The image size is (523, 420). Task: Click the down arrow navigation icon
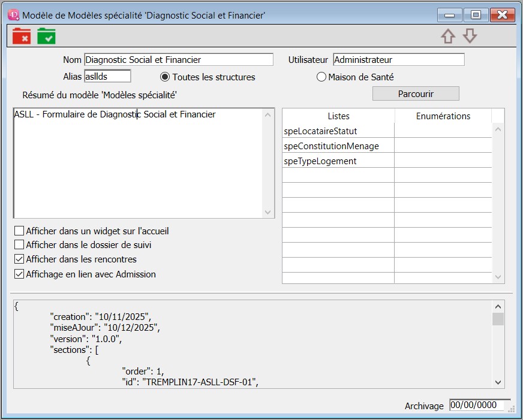[470, 37]
